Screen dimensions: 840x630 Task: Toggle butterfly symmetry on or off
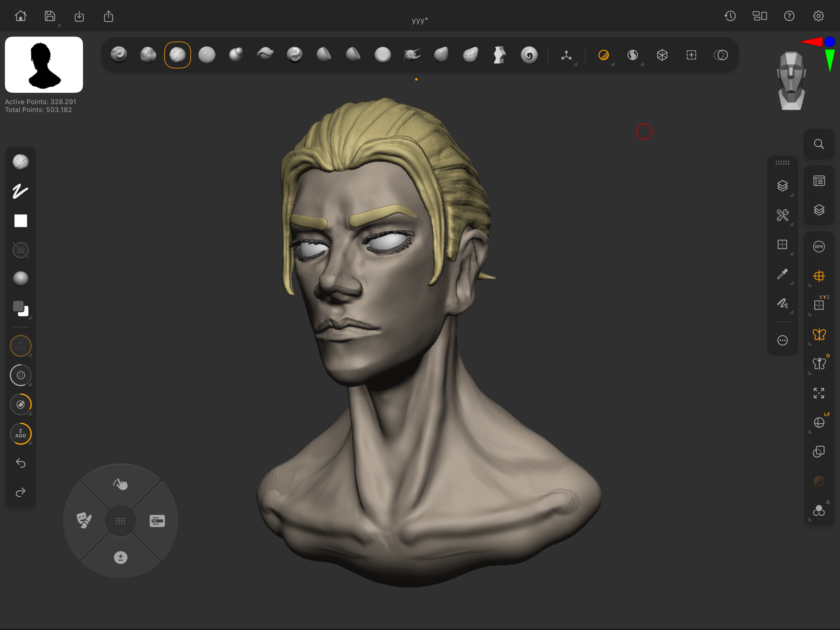(819, 335)
